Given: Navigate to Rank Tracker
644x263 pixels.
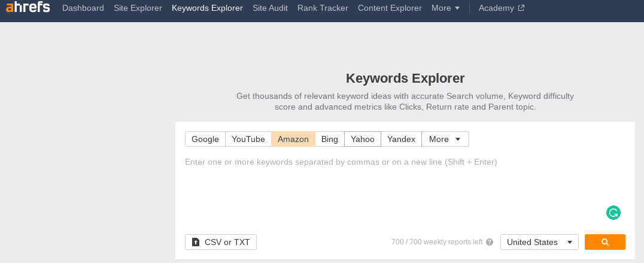Looking at the screenshot, I should pyautogui.click(x=323, y=8).
